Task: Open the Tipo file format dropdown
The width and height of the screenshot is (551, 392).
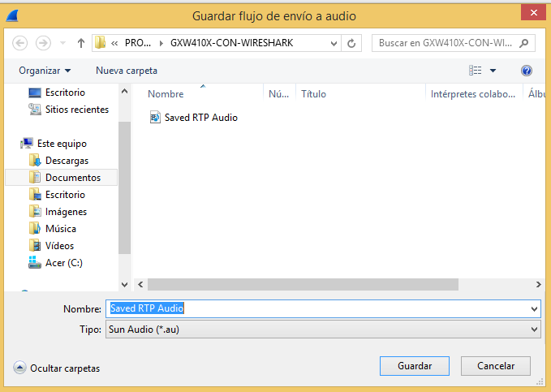Action: [323, 330]
